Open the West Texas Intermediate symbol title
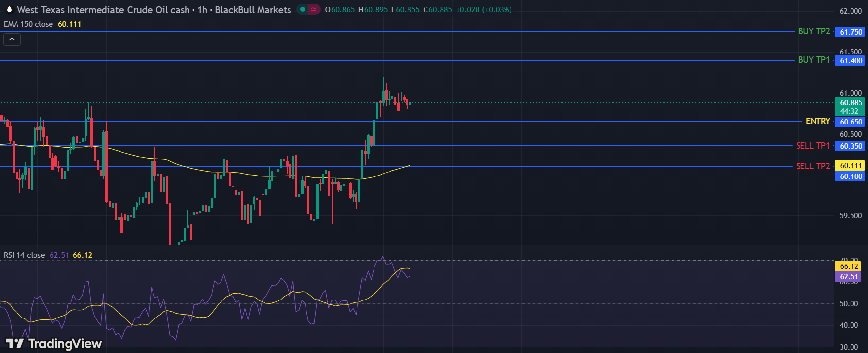The image size is (868, 353). point(103,10)
